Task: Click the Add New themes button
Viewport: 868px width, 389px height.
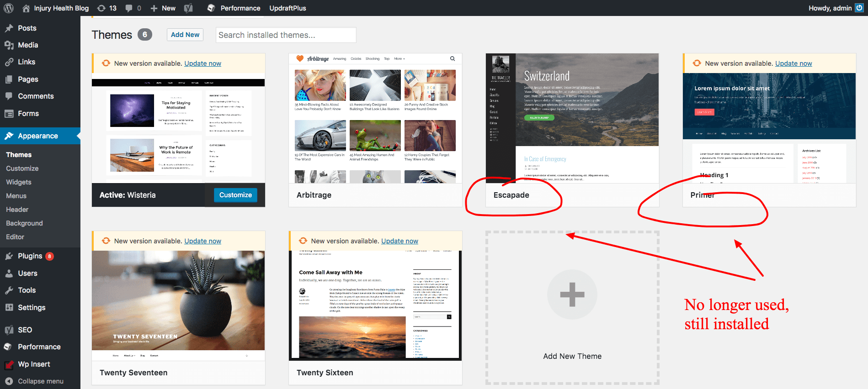Action: coord(185,35)
